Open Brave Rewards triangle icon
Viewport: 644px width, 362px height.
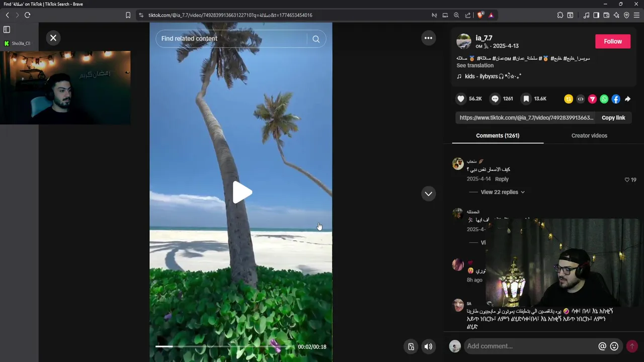coord(491,15)
